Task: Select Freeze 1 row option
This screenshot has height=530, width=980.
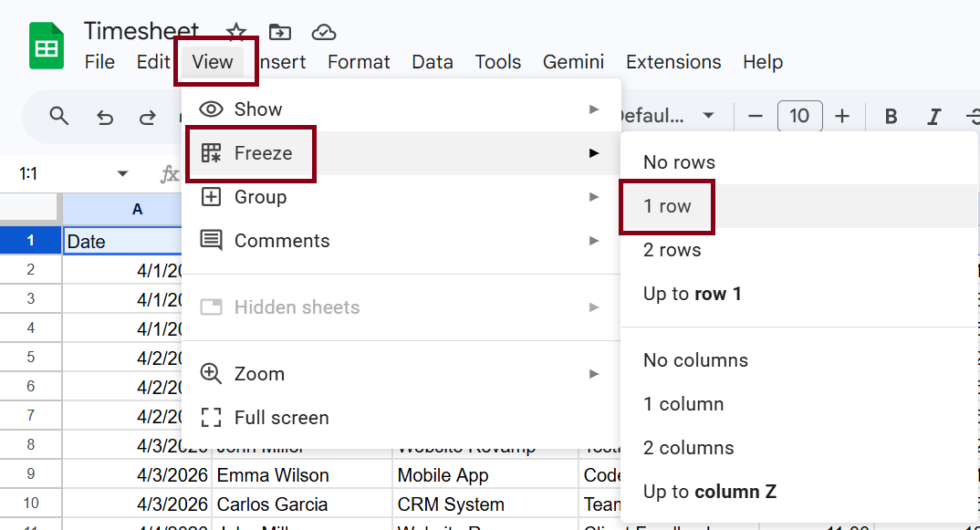Action: click(x=667, y=206)
